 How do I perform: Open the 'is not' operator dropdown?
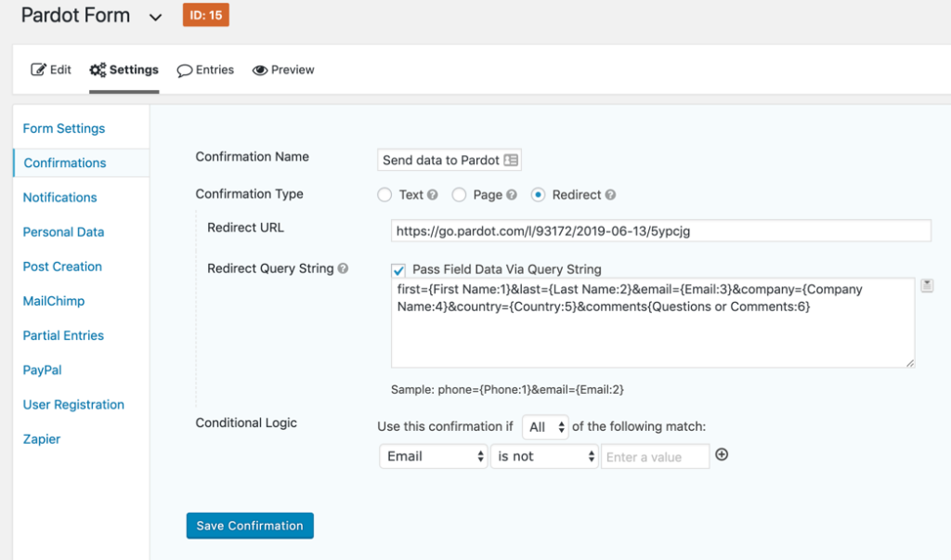click(x=544, y=456)
